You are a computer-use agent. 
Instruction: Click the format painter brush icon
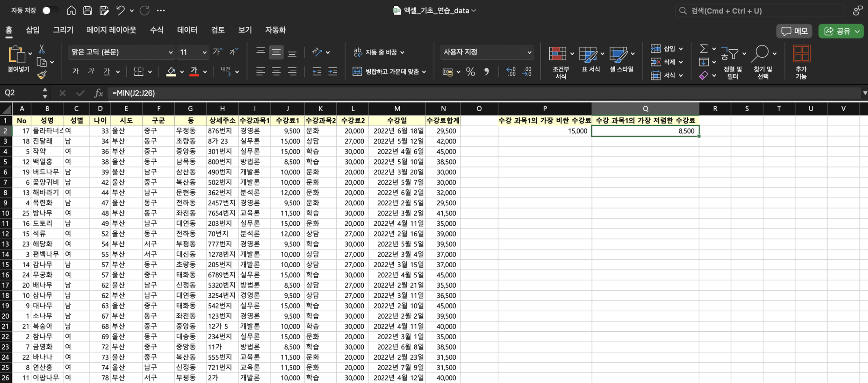(42, 75)
